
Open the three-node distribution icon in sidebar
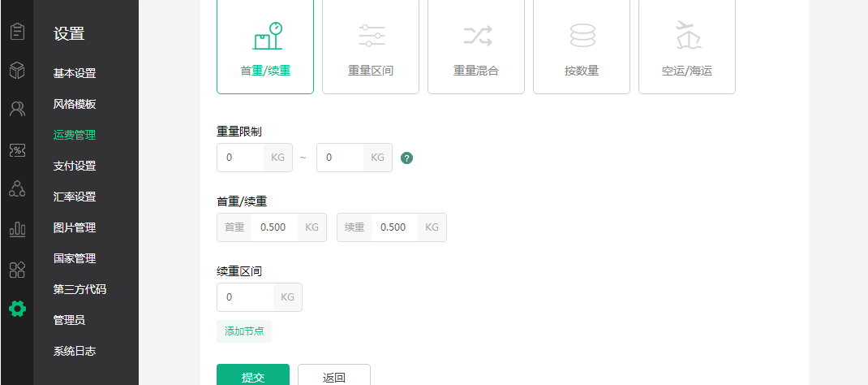17,189
